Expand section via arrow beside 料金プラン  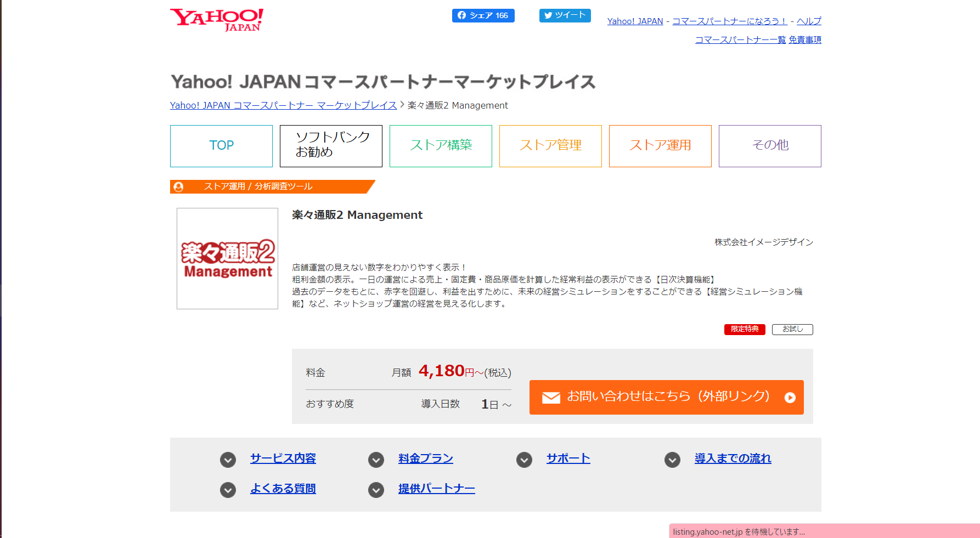point(376,460)
